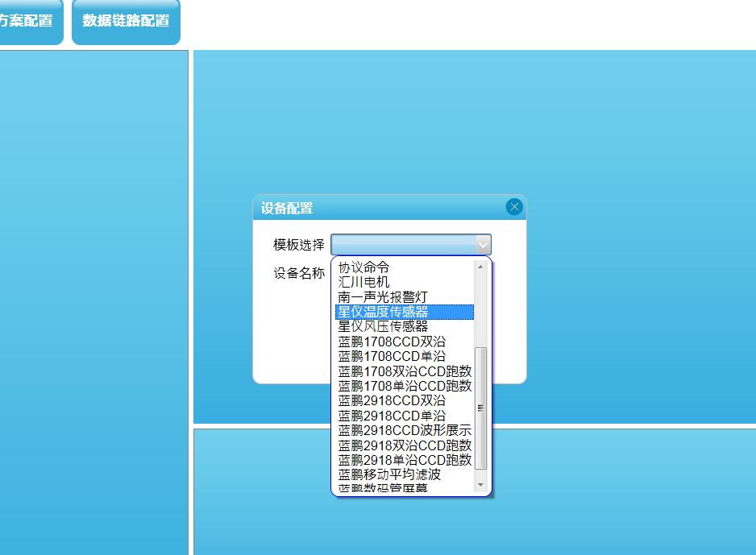This screenshot has width=756, height=555.
Task: Select 协议命令 from the template list
Action: [363, 267]
